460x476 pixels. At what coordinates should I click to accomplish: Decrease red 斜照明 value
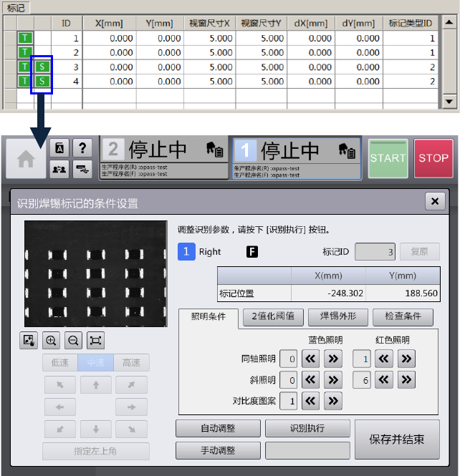(x=384, y=380)
